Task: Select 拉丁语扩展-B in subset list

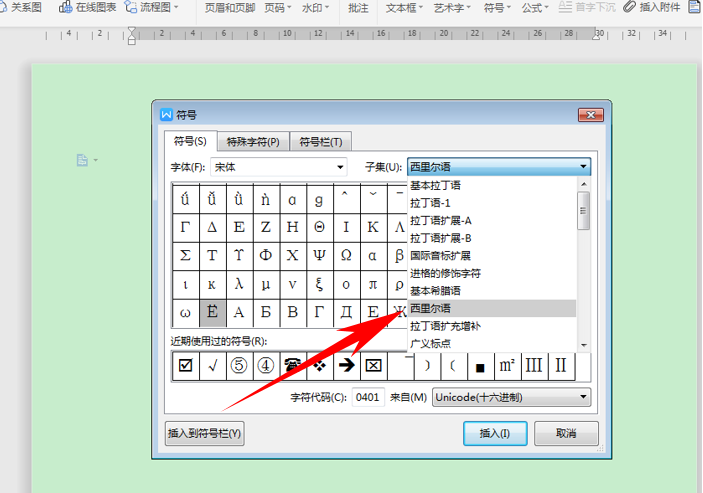Action: click(492, 238)
